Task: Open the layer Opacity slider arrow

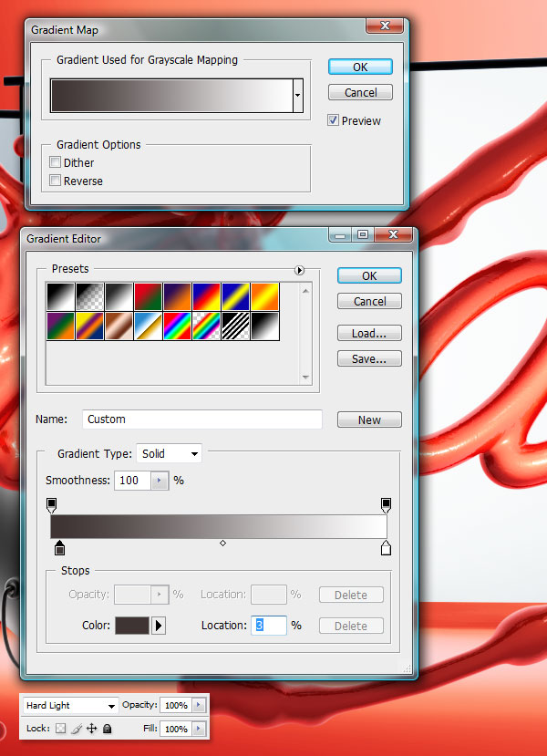Action: (199, 705)
